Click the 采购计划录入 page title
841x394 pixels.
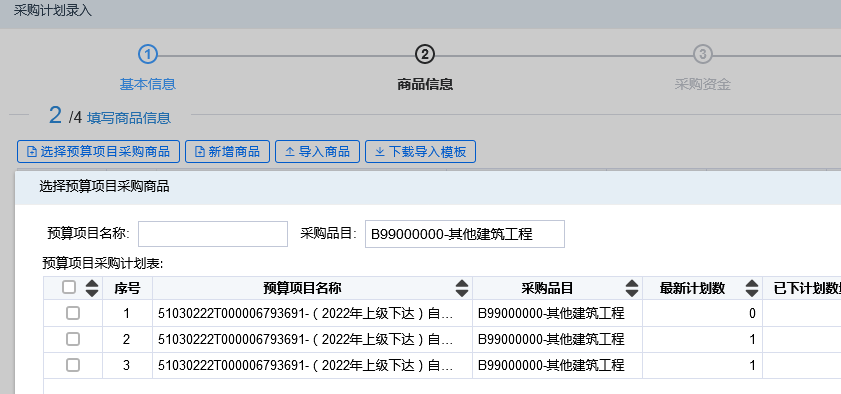[x=53, y=11]
